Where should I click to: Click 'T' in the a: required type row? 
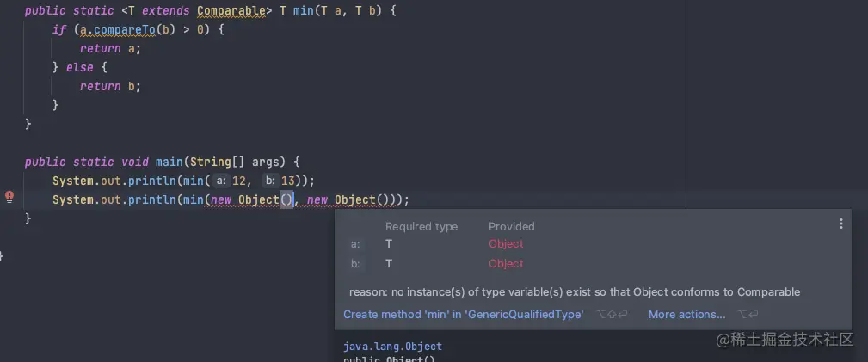coord(389,244)
